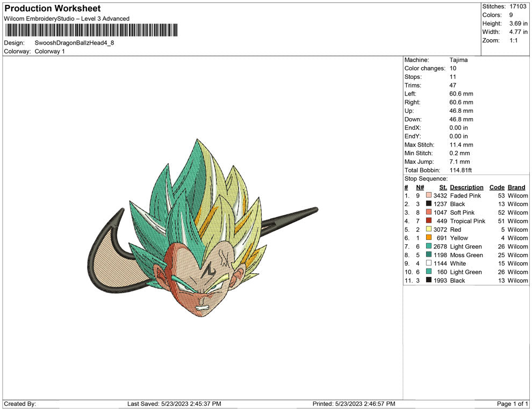
Task: Click the Max Jump value 7.1 mm
Action: pyautogui.click(x=460, y=162)
